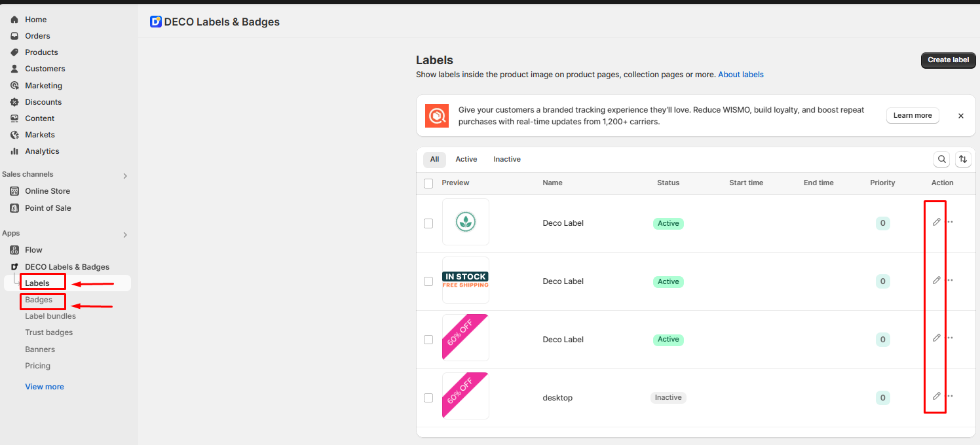Click View more under app navigation
The height and width of the screenshot is (445, 980).
click(x=45, y=387)
